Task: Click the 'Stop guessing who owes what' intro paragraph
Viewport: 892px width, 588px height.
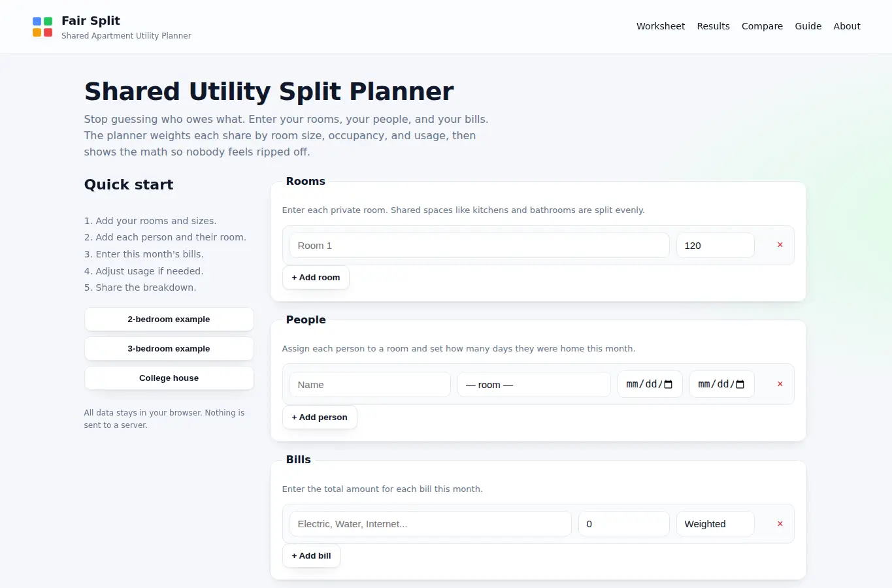Action: point(286,136)
